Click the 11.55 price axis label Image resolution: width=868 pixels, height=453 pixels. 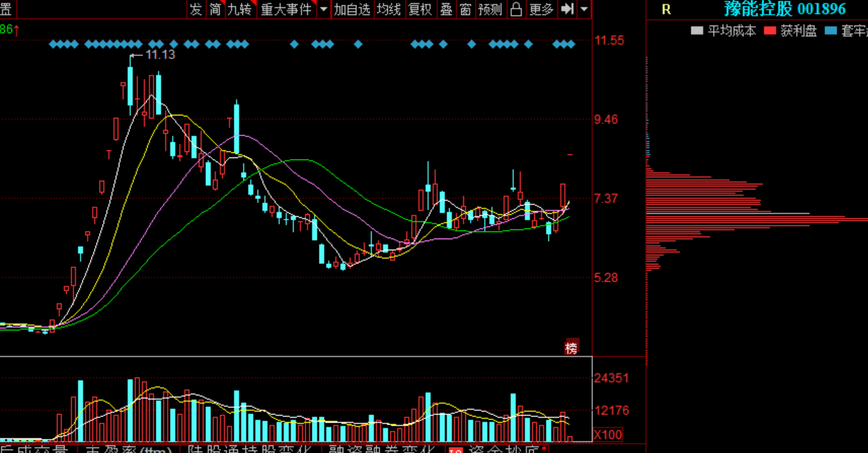[x=609, y=41]
